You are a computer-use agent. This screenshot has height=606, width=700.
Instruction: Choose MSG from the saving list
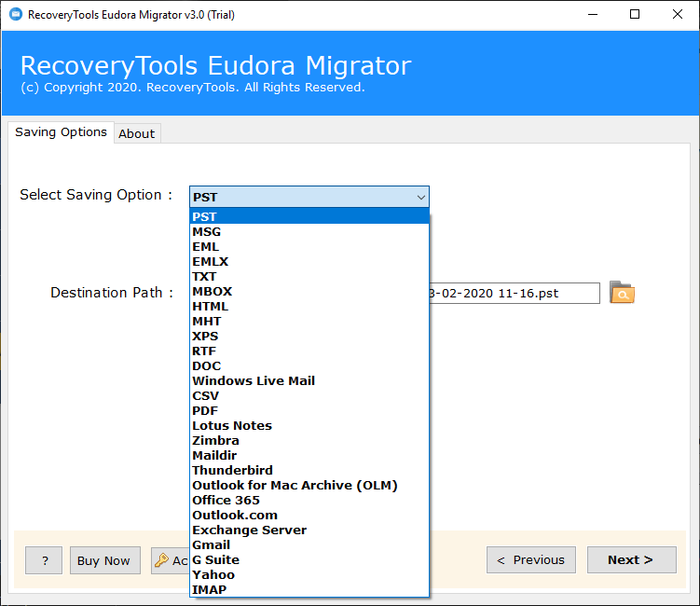pyautogui.click(x=309, y=231)
